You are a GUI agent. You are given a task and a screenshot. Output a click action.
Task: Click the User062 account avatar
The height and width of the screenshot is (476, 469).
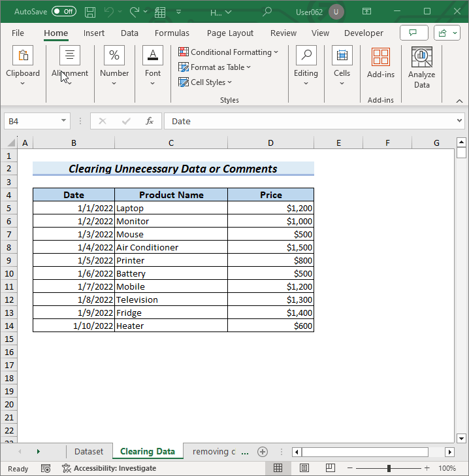click(336, 12)
